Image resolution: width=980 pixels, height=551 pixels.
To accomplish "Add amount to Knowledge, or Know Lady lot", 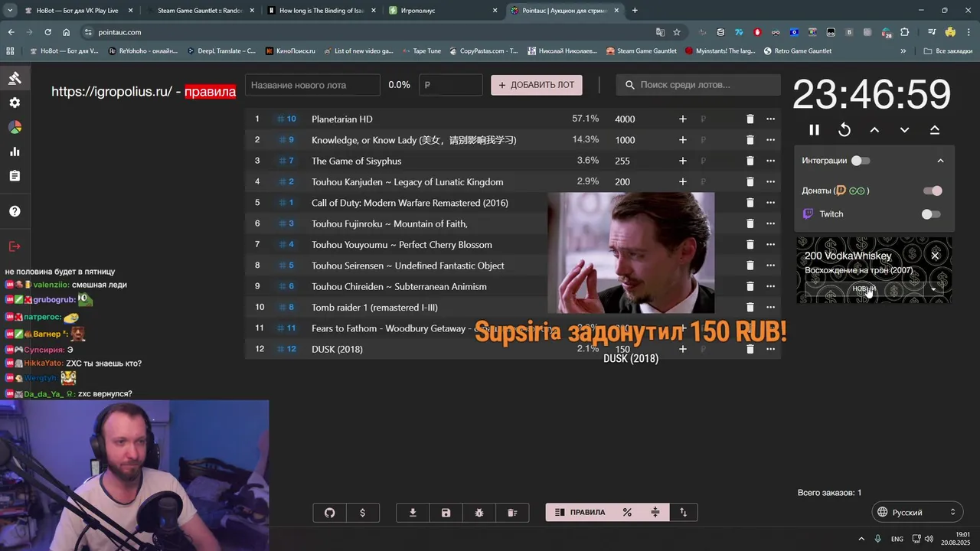I will [683, 140].
